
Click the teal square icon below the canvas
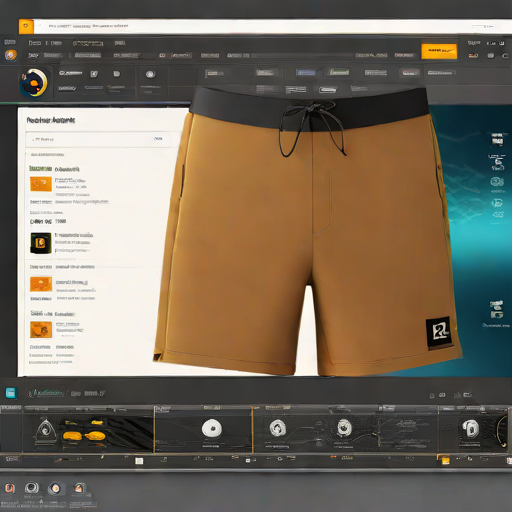pyautogui.click(x=11, y=393)
